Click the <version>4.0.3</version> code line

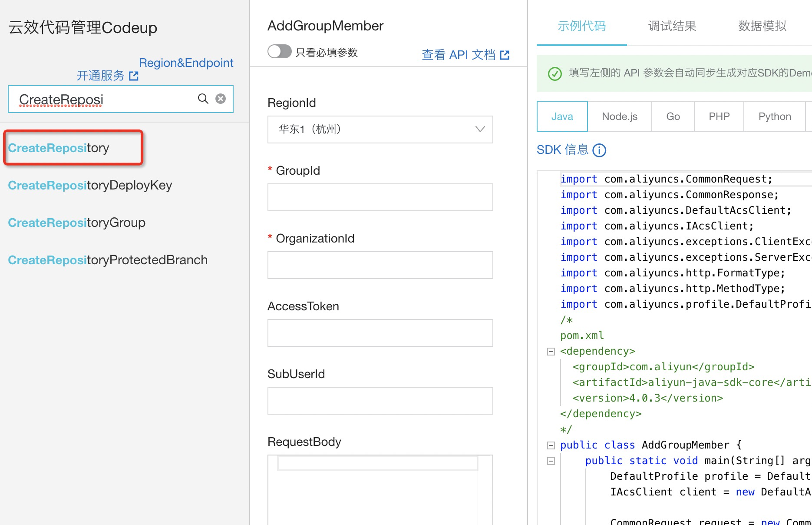point(647,398)
